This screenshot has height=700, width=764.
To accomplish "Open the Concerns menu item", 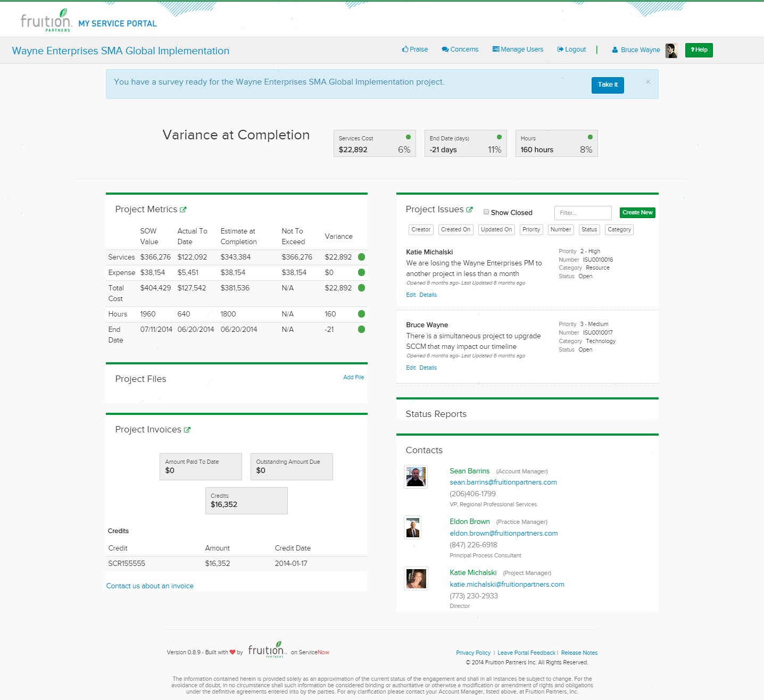I will pyautogui.click(x=460, y=49).
